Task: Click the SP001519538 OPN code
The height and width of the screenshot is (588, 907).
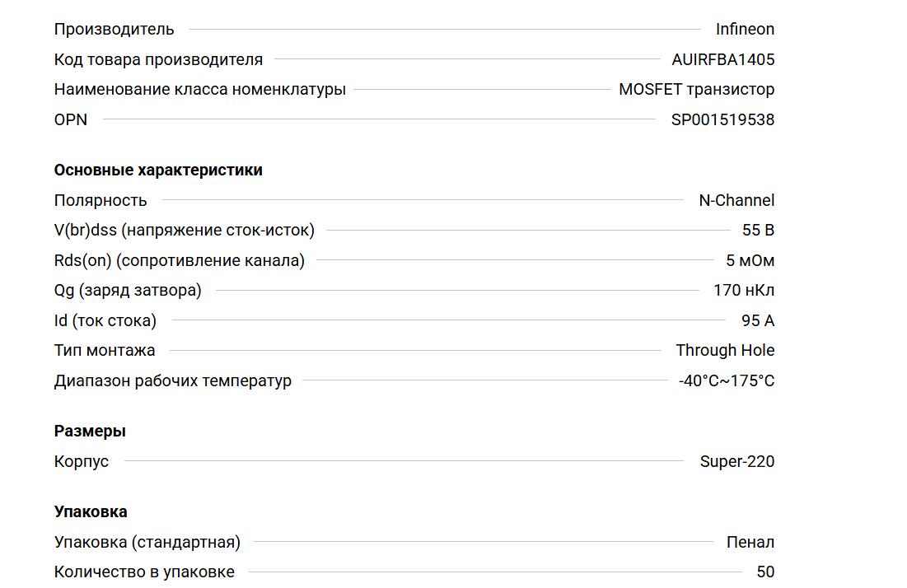Action: 722,120
